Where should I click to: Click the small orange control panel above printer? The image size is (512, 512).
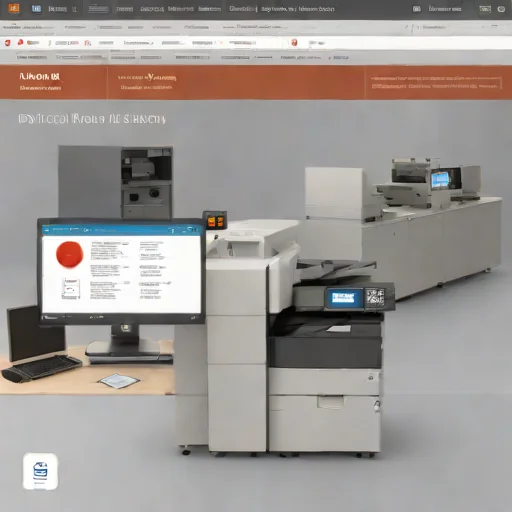click(x=215, y=220)
